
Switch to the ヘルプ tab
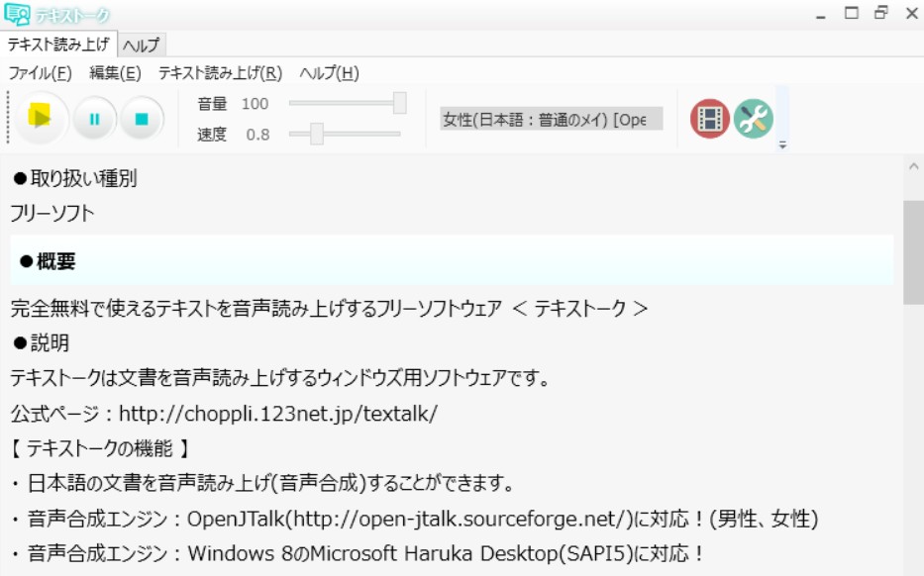tap(142, 45)
